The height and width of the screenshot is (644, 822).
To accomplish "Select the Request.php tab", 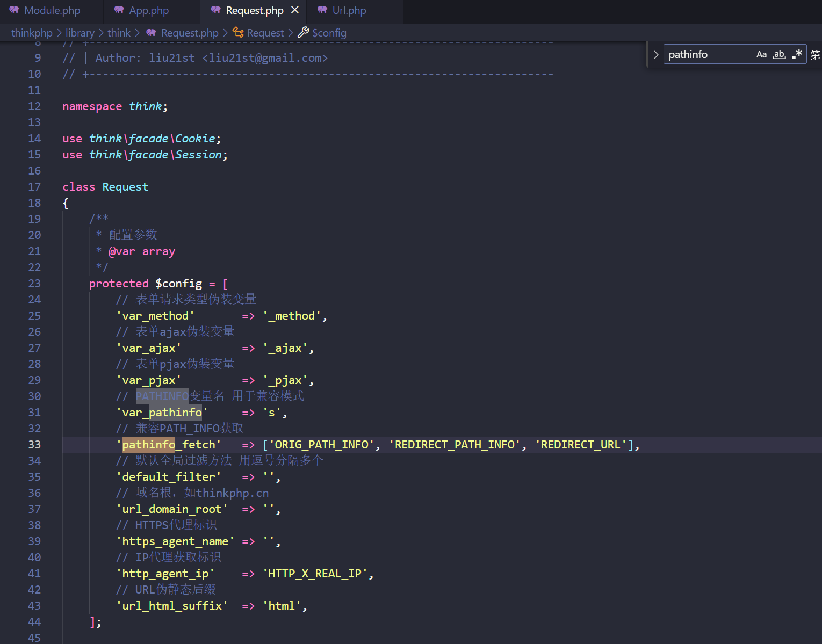I will 254,10.
